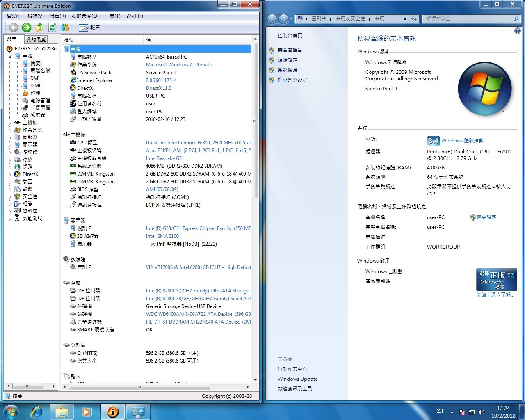Click the EVEREST Up level toolbar icon
Screen dimensions: 525x420
[39, 27]
